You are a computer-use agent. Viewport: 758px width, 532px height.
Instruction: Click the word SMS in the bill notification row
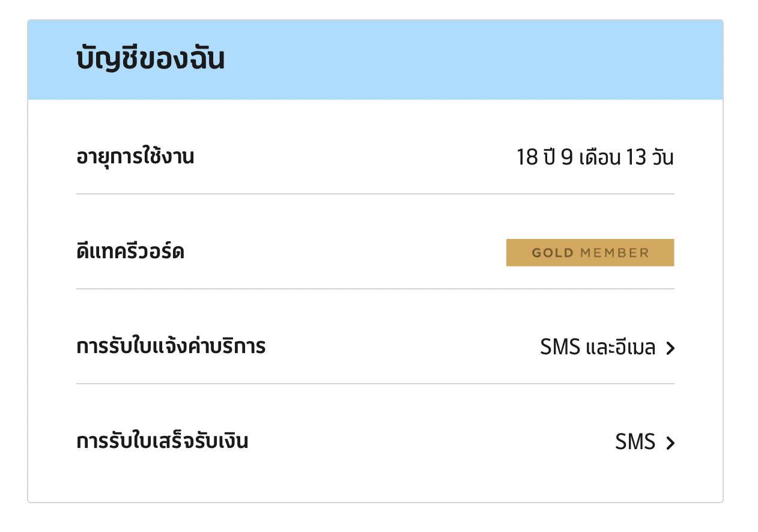click(560, 348)
